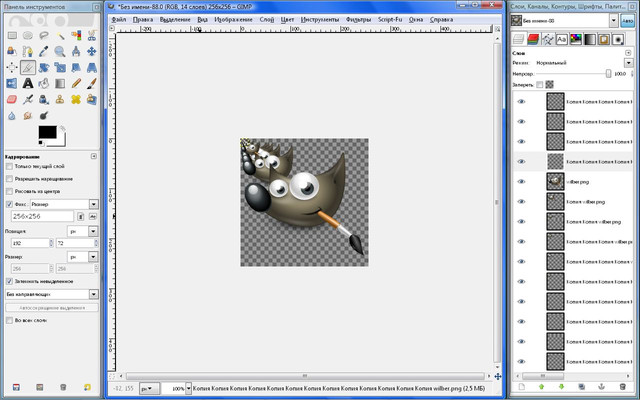This screenshot has width=640, height=400.
Task: Click the foreground black color swatch
Action: pyautogui.click(x=47, y=132)
